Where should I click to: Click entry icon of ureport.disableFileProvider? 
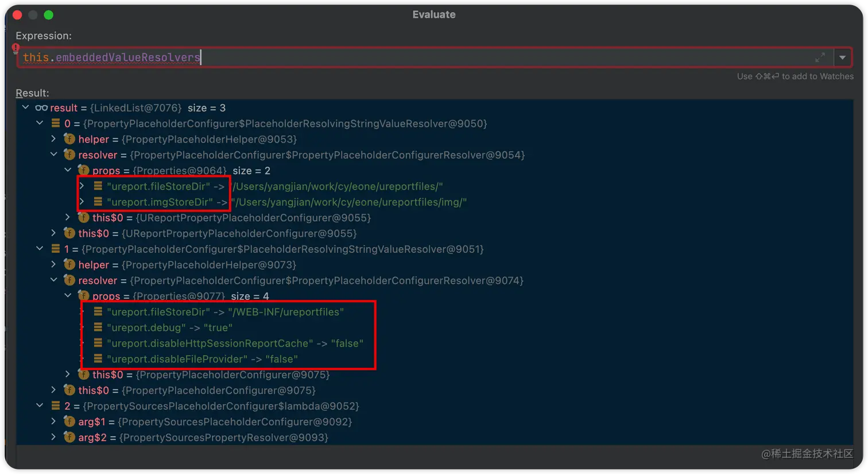coord(98,359)
